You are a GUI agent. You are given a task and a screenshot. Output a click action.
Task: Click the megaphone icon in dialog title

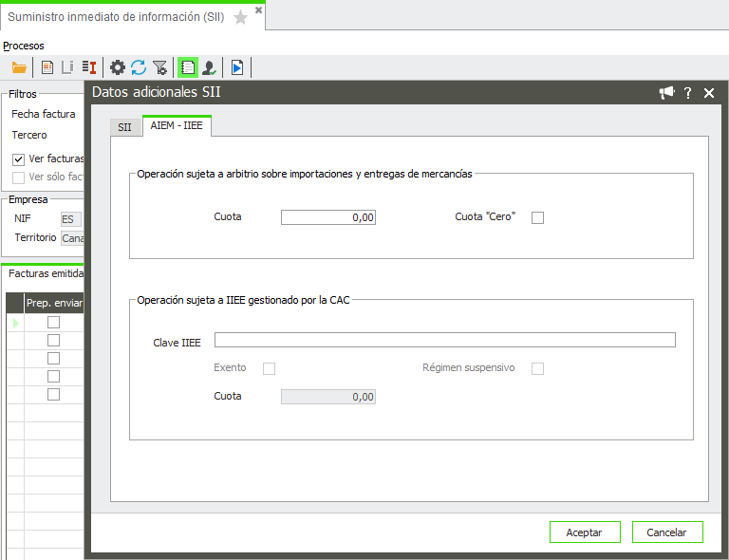click(666, 93)
